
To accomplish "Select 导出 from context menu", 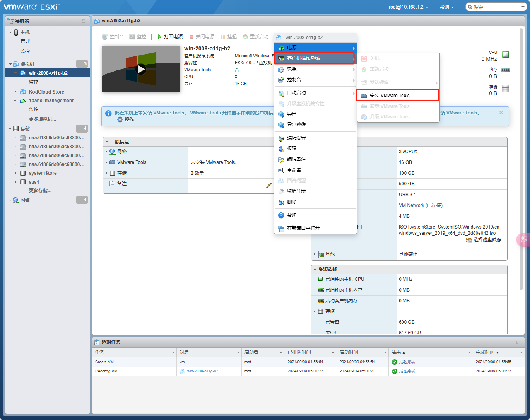I will point(315,114).
